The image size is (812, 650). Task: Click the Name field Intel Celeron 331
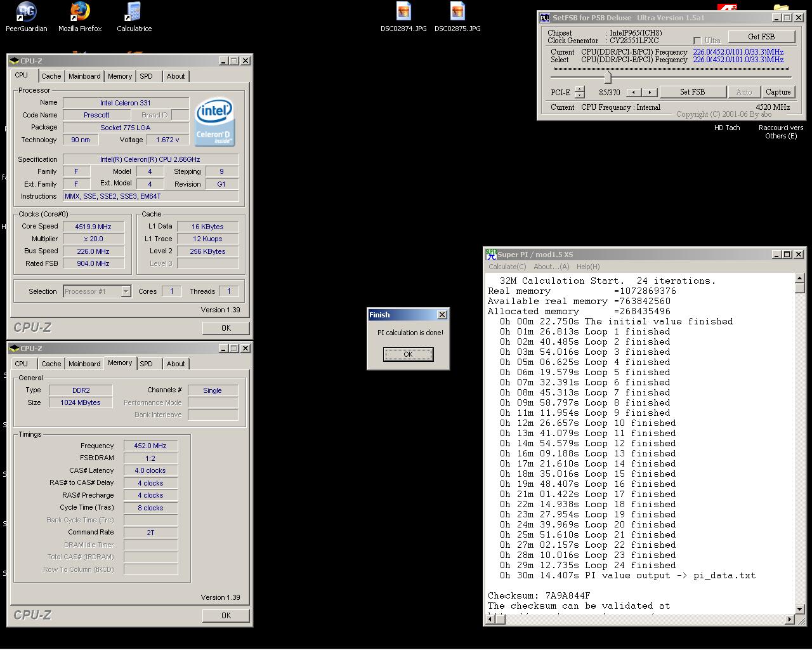(126, 103)
